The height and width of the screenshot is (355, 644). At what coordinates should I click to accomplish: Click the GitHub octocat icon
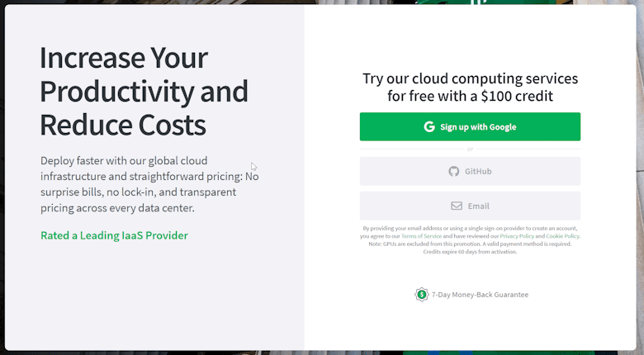click(453, 172)
